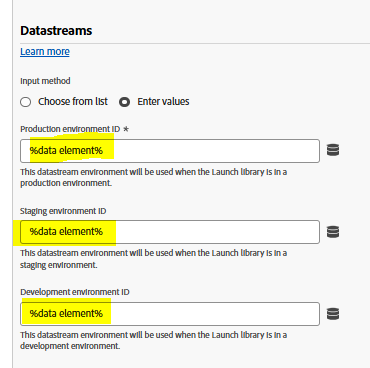Click the development environment help description text
The width and height of the screenshot is (370, 368).
coord(153,340)
